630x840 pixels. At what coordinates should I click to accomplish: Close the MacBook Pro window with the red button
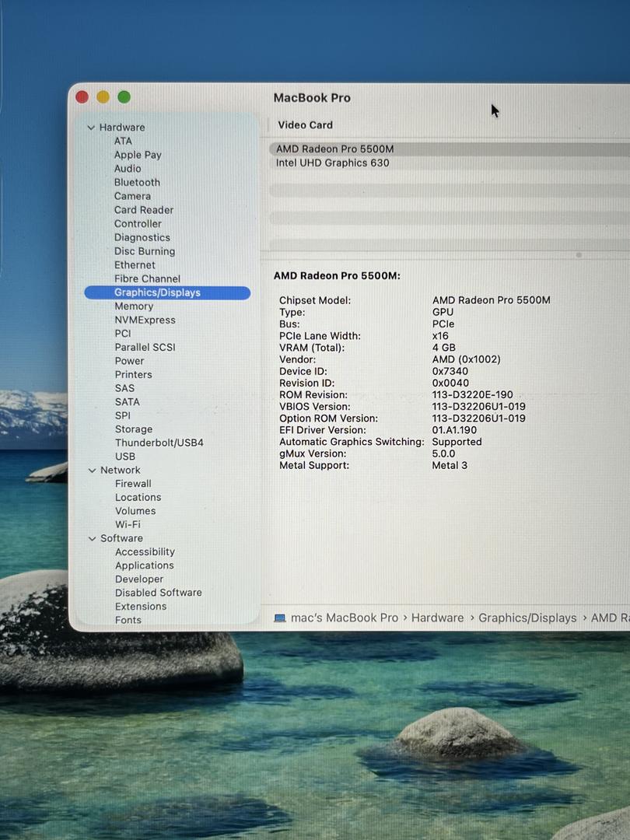tap(82, 97)
